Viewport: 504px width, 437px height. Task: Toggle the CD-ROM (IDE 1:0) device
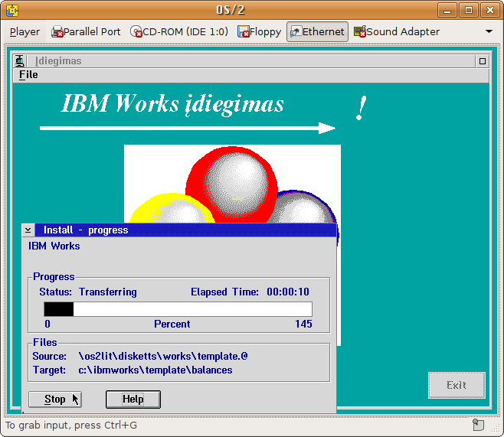click(179, 32)
